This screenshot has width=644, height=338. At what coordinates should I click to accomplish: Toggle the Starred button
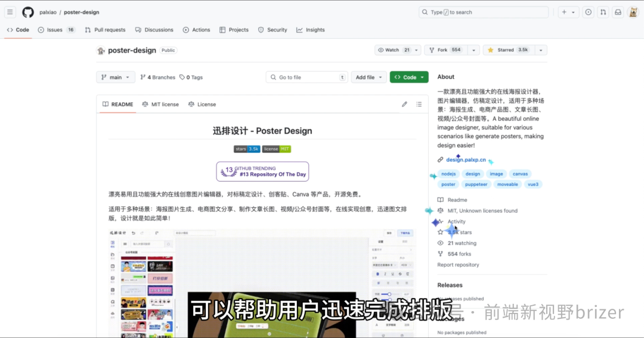509,50
